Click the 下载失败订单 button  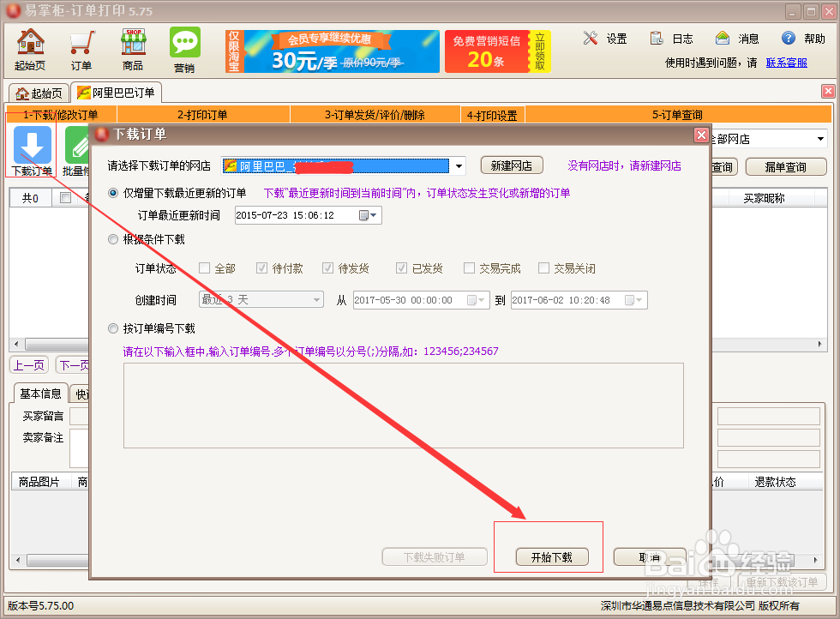coord(435,557)
